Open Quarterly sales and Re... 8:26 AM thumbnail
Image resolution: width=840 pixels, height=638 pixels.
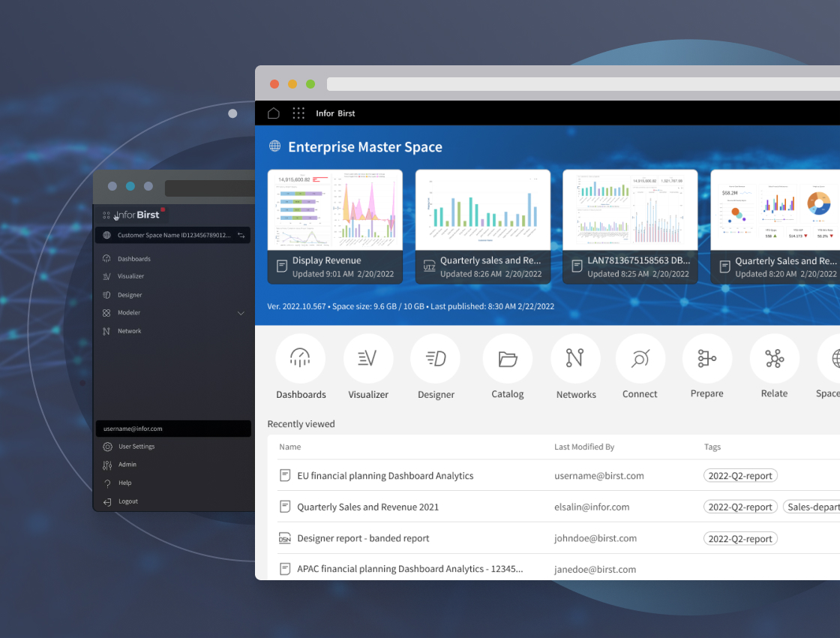483,227
